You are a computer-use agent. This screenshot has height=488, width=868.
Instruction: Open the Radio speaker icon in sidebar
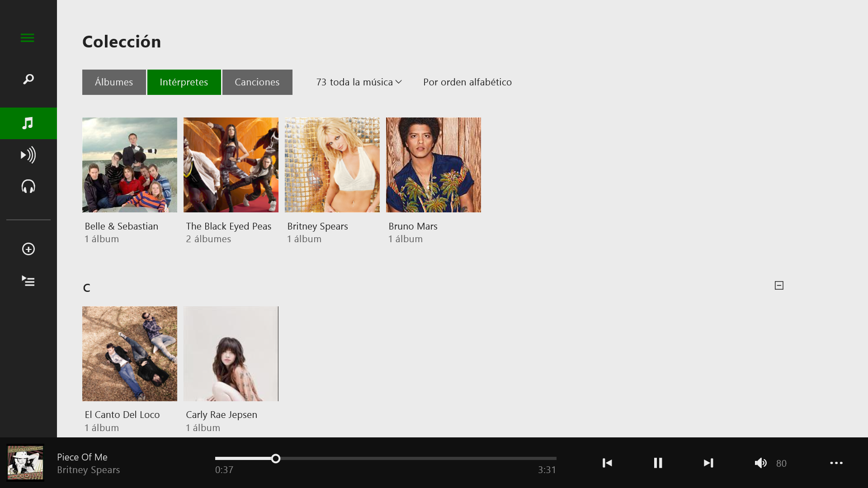pos(28,155)
